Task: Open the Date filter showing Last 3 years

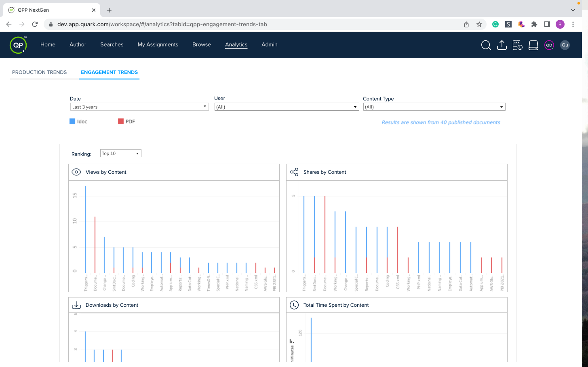Action: pyautogui.click(x=139, y=107)
